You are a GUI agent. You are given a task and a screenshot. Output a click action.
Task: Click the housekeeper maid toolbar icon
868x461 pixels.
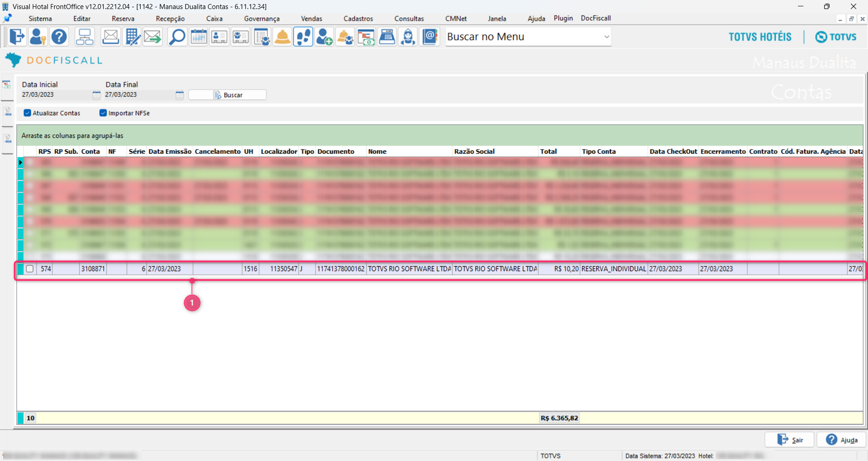(408, 37)
